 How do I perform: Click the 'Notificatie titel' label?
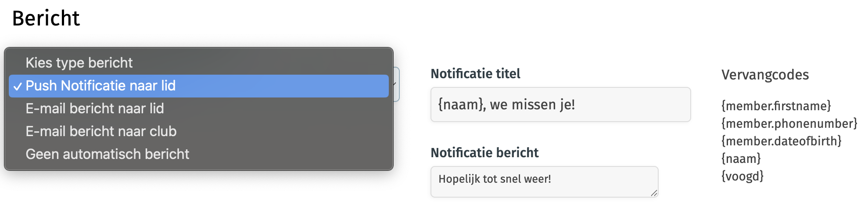475,74
